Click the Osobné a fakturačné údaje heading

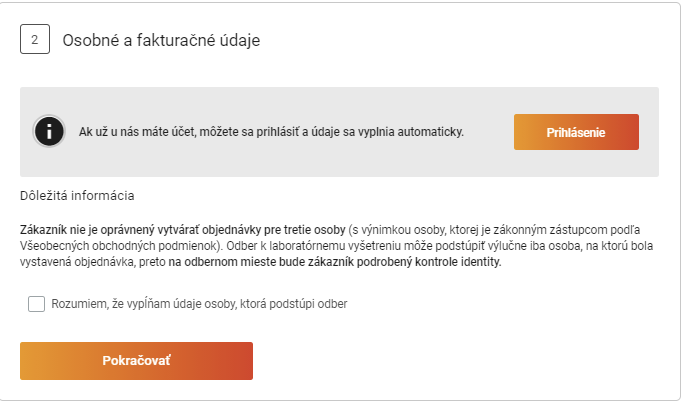[x=161, y=40]
